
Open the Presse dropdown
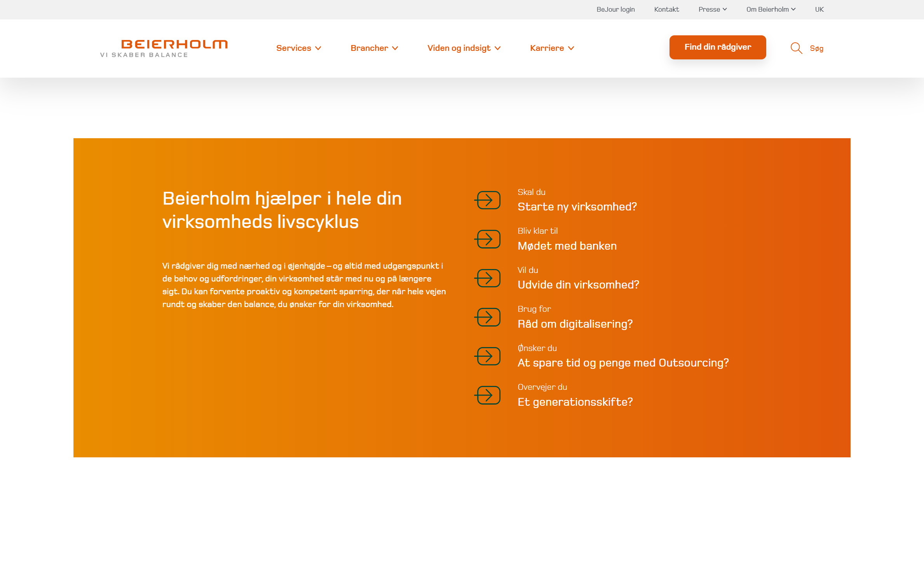click(712, 9)
